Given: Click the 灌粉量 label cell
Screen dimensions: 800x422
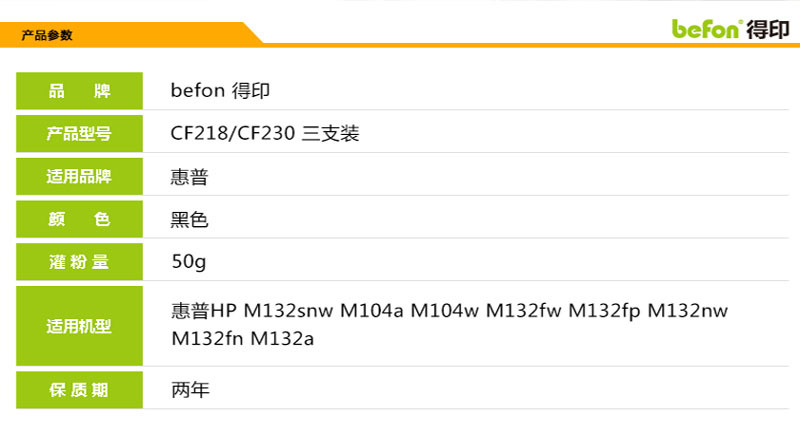Looking at the screenshot, I should tap(80, 262).
